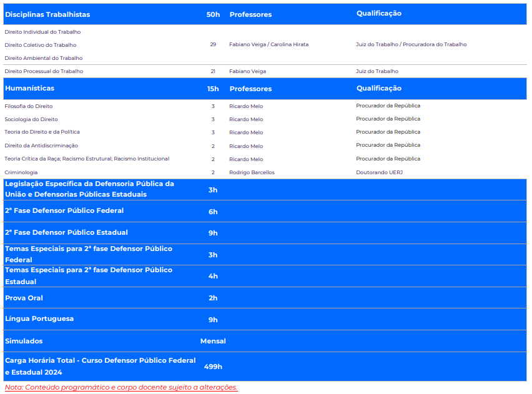
Task: Click Direito Coletivo do Trabalho subject
Action: [x=41, y=45]
